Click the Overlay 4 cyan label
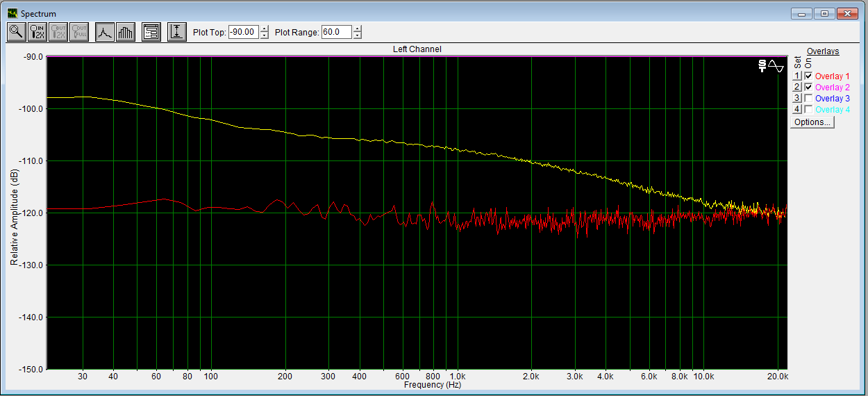Image resolution: width=868 pixels, height=396 pixels. [832, 110]
